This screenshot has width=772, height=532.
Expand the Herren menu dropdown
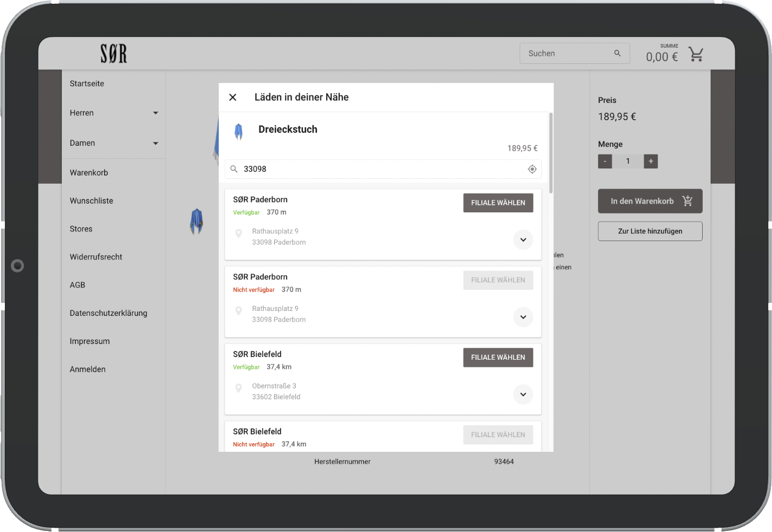click(x=155, y=113)
